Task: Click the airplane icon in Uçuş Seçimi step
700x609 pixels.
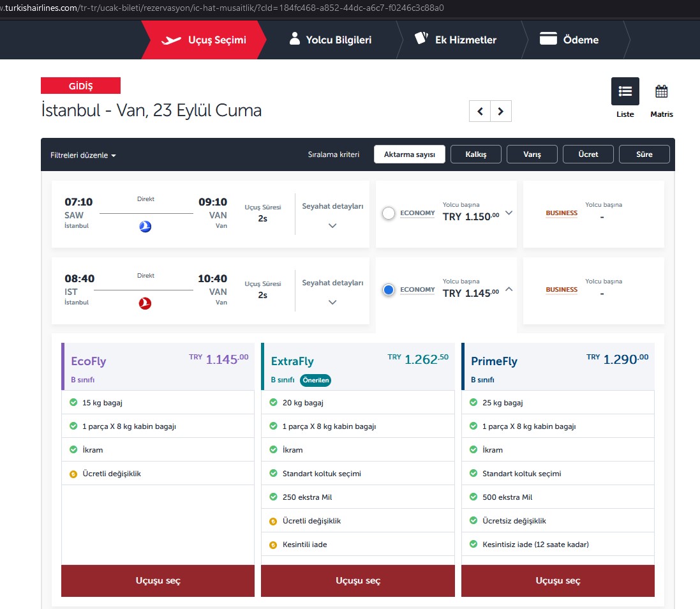Action: (x=171, y=40)
